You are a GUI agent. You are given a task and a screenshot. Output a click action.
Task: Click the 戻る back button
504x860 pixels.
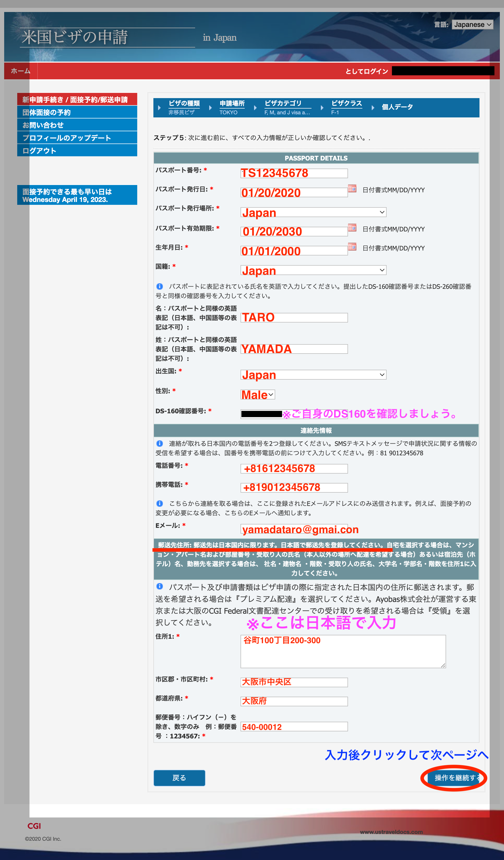tap(179, 778)
